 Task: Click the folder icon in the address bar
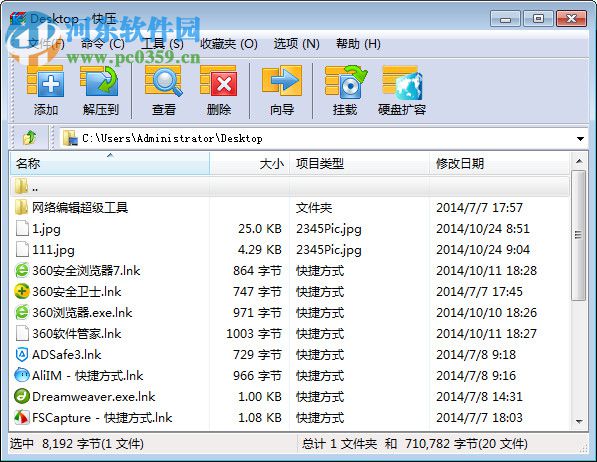pos(70,138)
